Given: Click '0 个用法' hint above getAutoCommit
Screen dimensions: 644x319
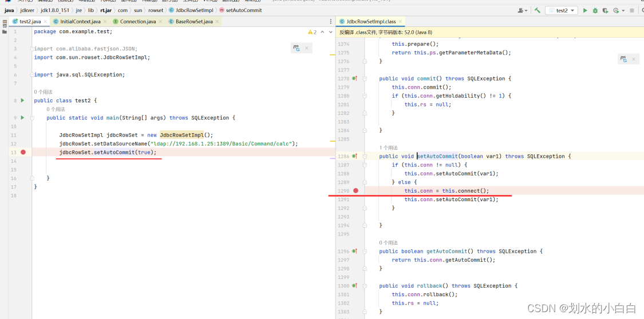Looking at the screenshot, I should coord(388,242).
